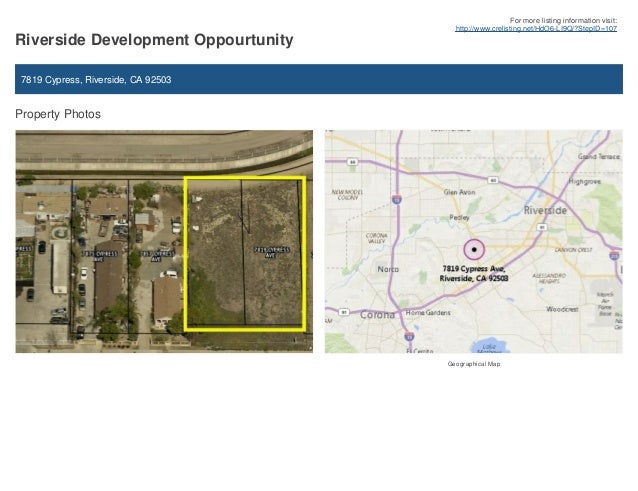The width and height of the screenshot is (638, 491).
Task: Click the 'Norco' label on map
Action: [x=388, y=269]
